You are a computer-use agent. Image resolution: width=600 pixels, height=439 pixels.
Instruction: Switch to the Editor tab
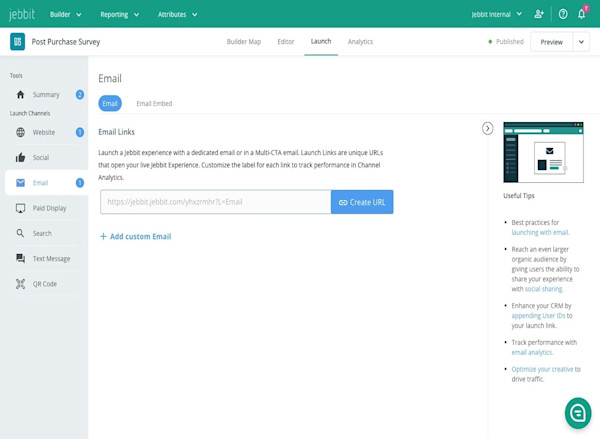pos(286,41)
